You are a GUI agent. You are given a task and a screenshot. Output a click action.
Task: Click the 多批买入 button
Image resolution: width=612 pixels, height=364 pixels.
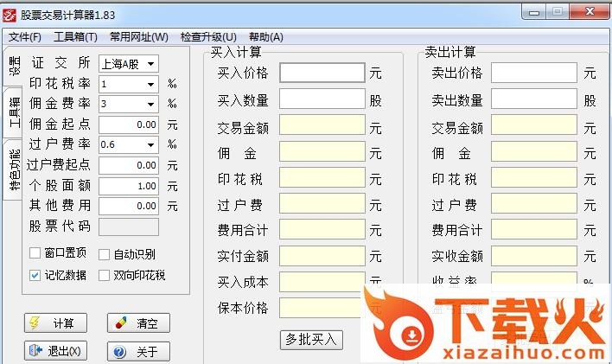tap(311, 340)
